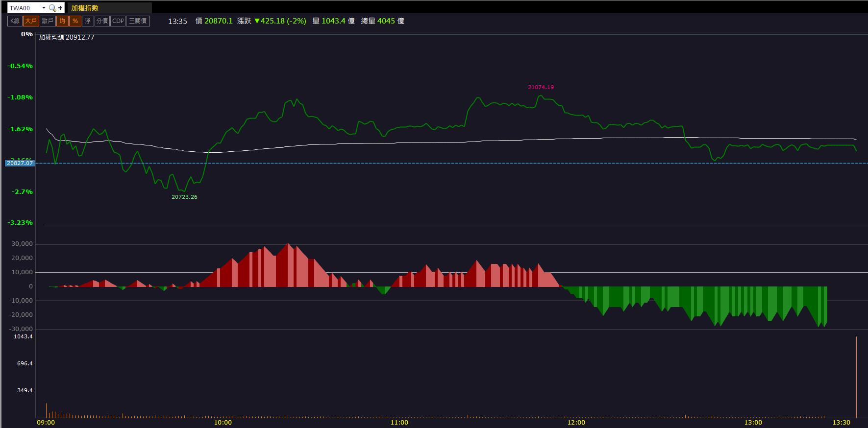Enable the 三關價 three-level price button
Image resolution: width=868 pixels, height=428 pixels.
(138, 21)
